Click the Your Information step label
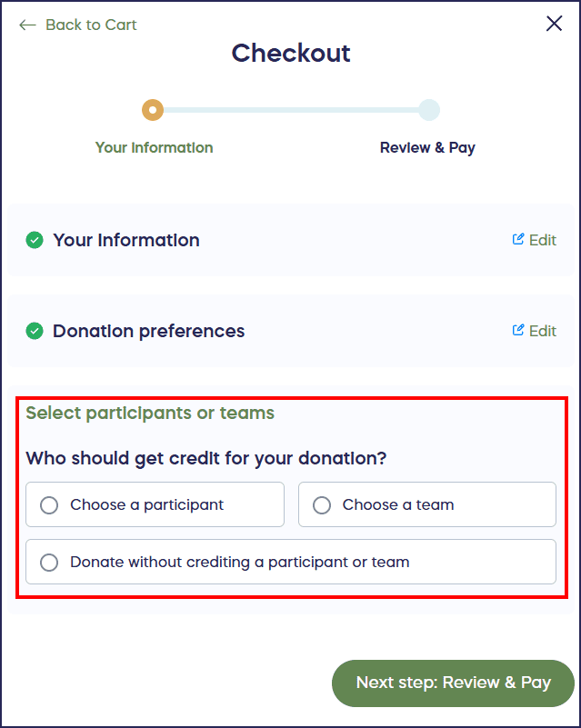The image size is (581, 728). [x=154, y=147]
